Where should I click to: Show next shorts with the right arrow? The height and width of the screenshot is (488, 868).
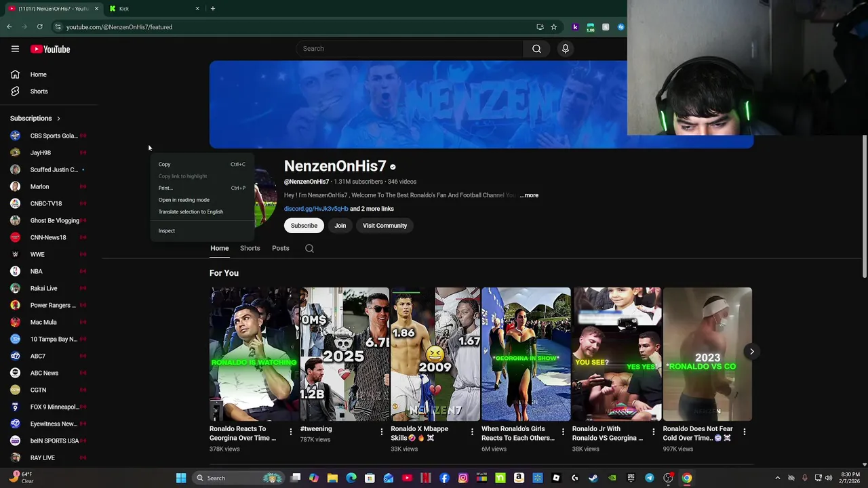(x=751, y=351)
